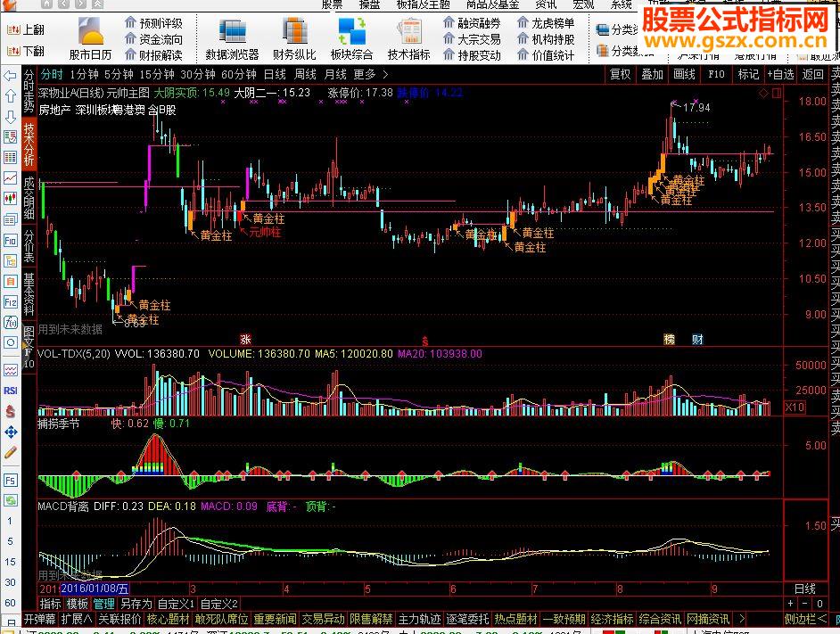This screenshot has width=840, height=634.
Task: Open 预测评级 link
Action: (154, 23)
